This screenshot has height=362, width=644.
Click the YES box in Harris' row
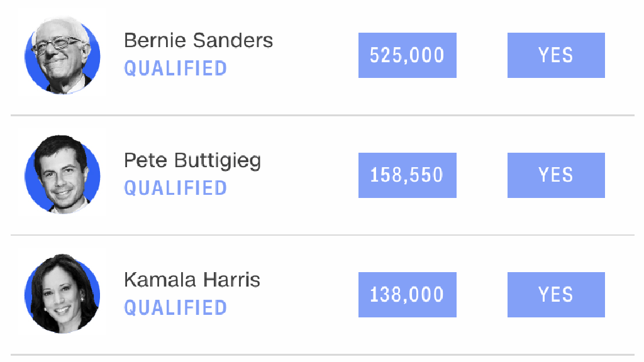coord(556,295)
